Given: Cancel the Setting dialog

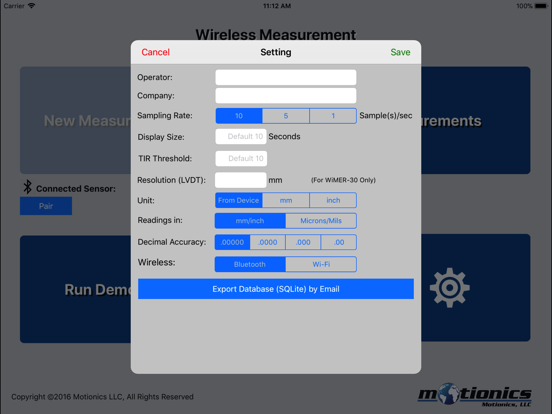Looking at the screenshot, I should [x=155, y=52].
